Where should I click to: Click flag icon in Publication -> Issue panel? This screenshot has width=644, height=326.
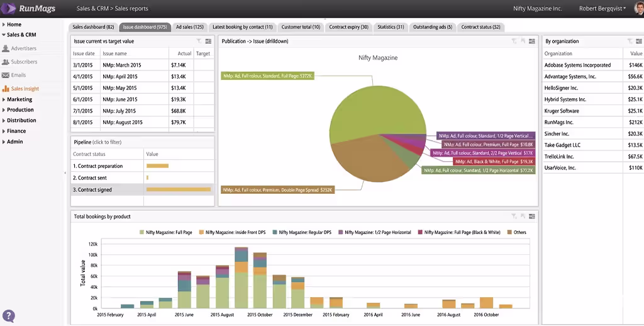point(523,41)
